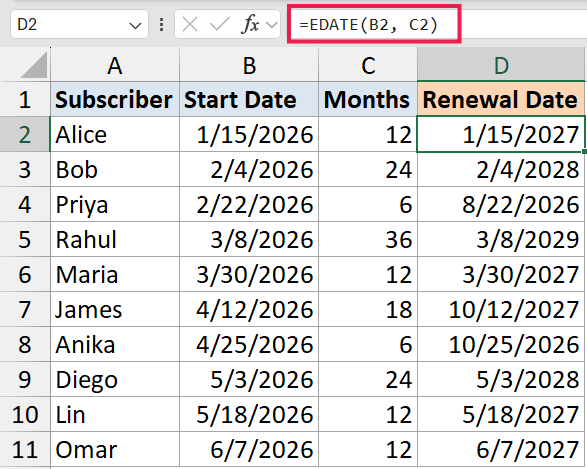Select column A header
This screenshot has height=469, width=587.
(115, 65)
